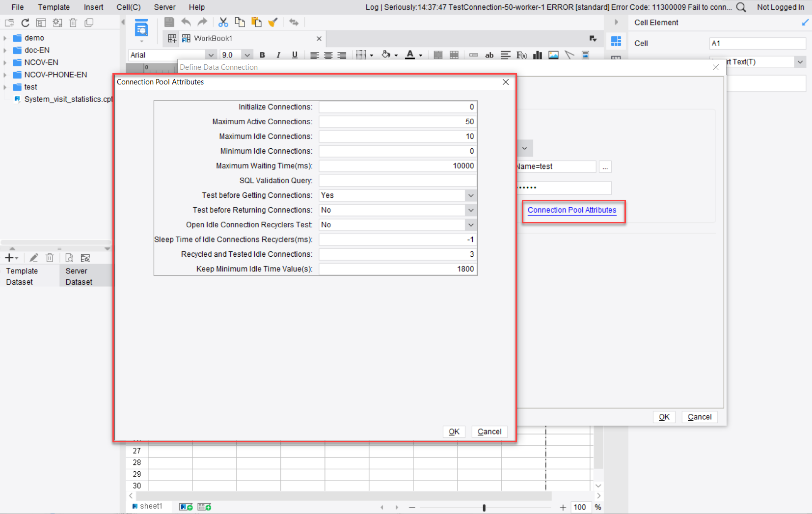Viewport: 812px width, 514px height.
Task: Open the formula editor F(x) icon
Action: pos(520,55)
